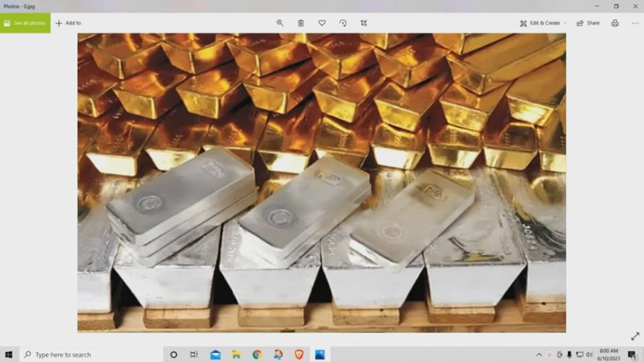
Task: Add photo to favorites with heart icon
Action: [322, 23]
